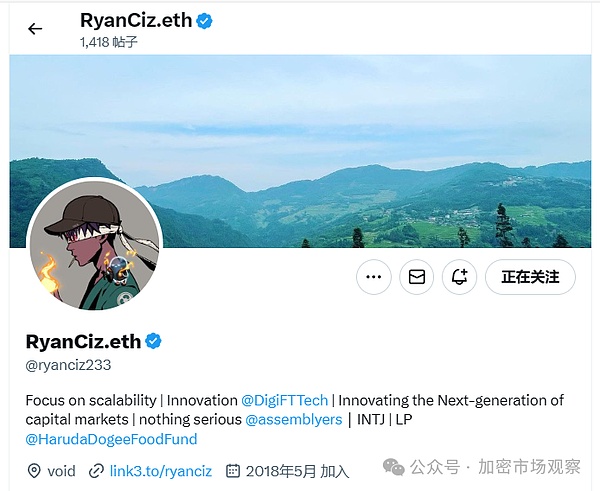Open the @DigiFTTech mention
Image resolution: width=600 pixels, height=491 pixels.
[x=284, y=400]
